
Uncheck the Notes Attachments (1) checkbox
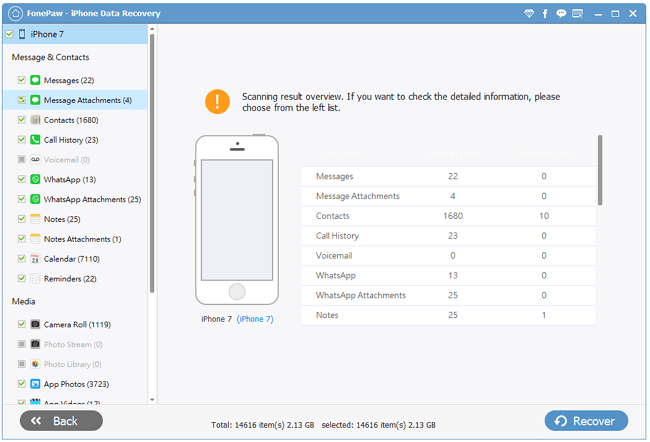coord(22,238)
